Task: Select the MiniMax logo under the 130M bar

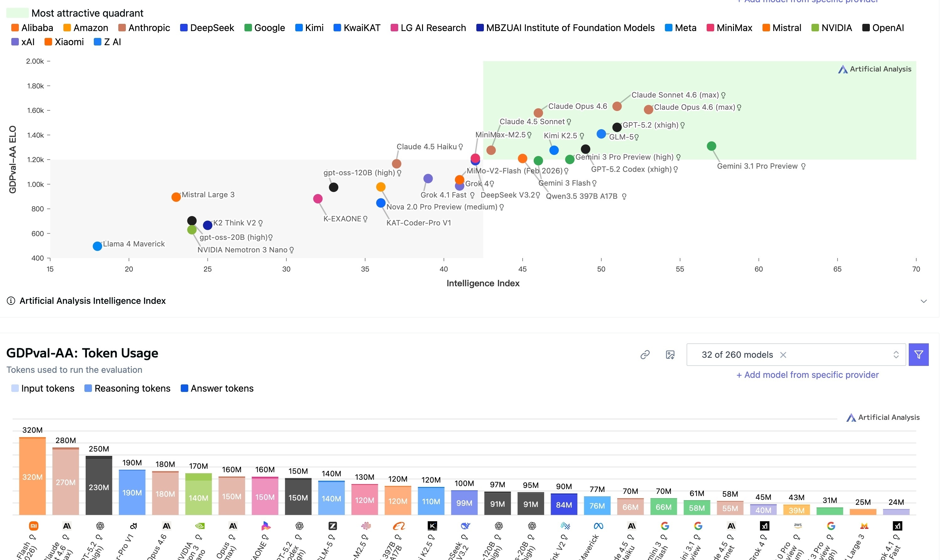Action: [x=366, y=526]
